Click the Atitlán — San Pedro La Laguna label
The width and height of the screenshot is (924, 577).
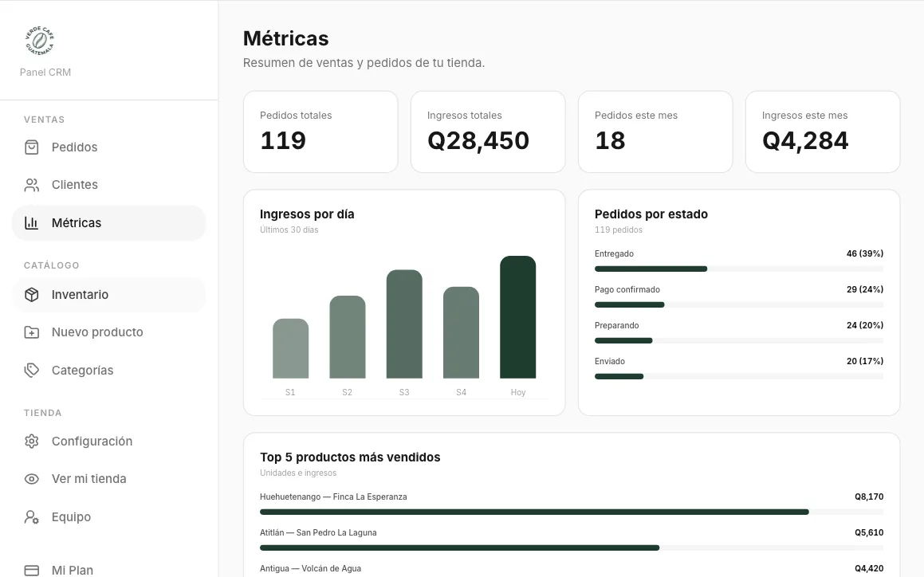pos(318,533)
